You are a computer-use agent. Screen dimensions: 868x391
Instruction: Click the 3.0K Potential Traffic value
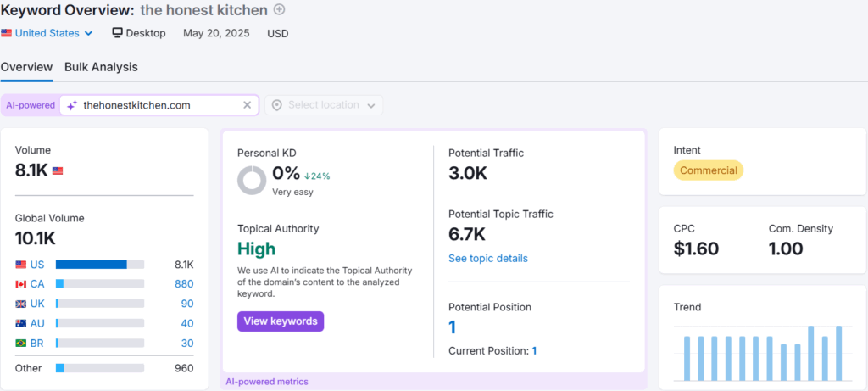pyautogui.click(x=468, y=173)
